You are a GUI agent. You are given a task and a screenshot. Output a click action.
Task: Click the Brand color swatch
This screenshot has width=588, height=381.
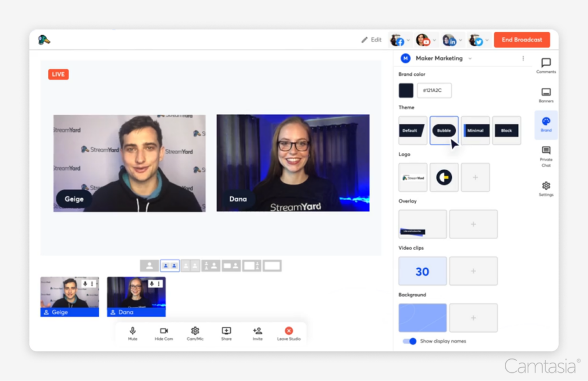click(406, 90)
